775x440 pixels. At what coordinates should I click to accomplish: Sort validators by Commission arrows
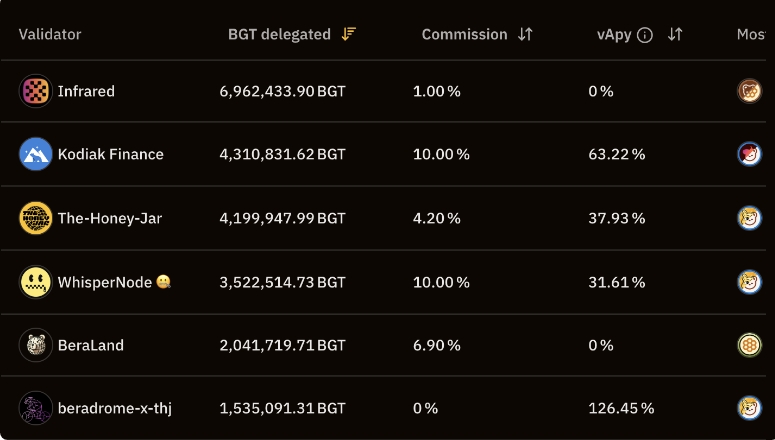[525, 34]
